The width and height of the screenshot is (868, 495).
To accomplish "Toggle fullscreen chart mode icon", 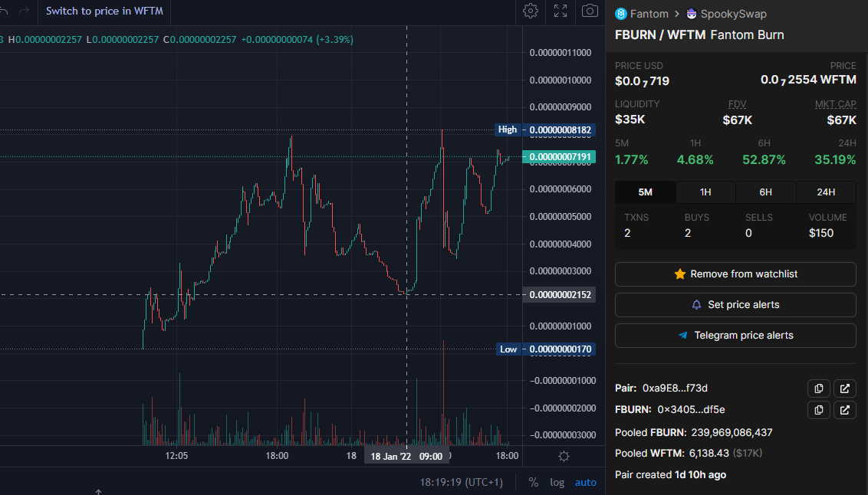I will click(x=561, y=11).
